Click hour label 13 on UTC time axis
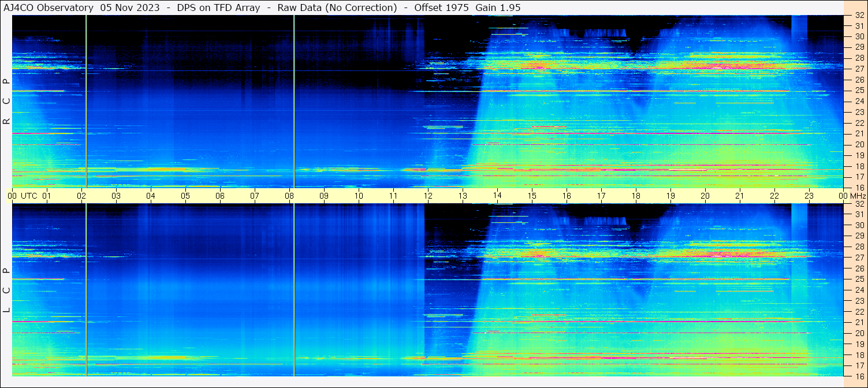Screen dimensions: 868x388 click(x=463, y=196)
